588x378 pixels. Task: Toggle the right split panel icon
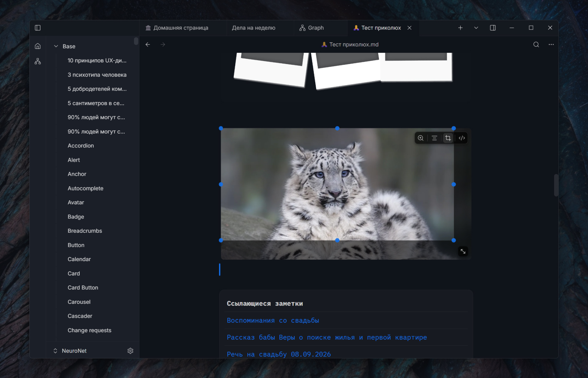click(x=493, y=28)
